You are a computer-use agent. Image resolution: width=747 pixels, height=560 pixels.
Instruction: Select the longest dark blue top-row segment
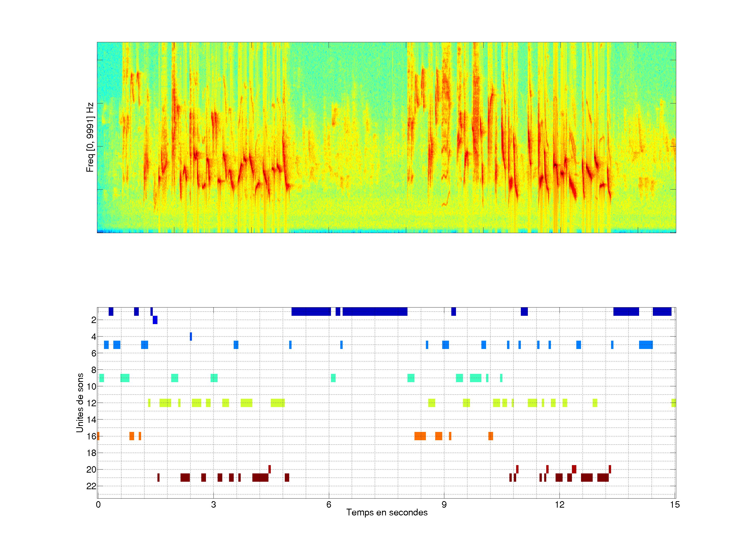click(x=375, y=312)
